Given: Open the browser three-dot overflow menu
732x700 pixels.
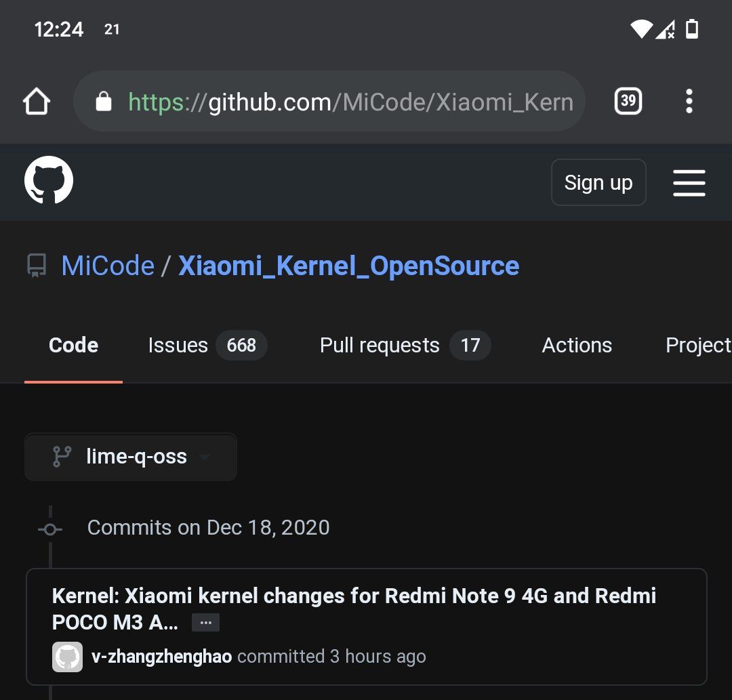Looking at the screenshot, I should [689, 102].
